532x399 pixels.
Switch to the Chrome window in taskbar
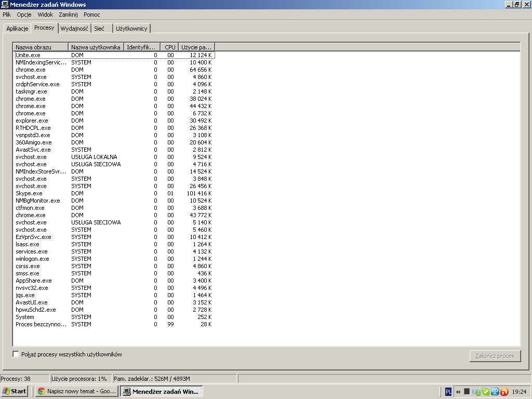[x=77, y=391]
